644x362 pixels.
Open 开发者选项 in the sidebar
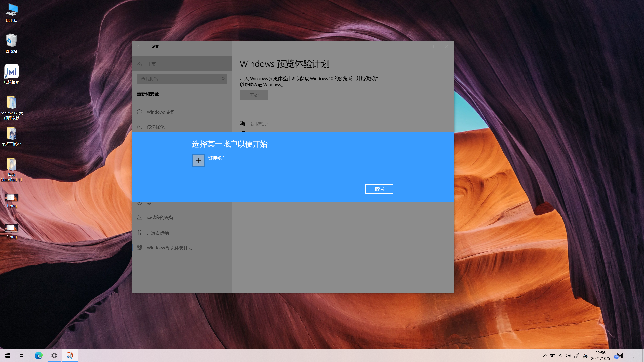(182, 233)
